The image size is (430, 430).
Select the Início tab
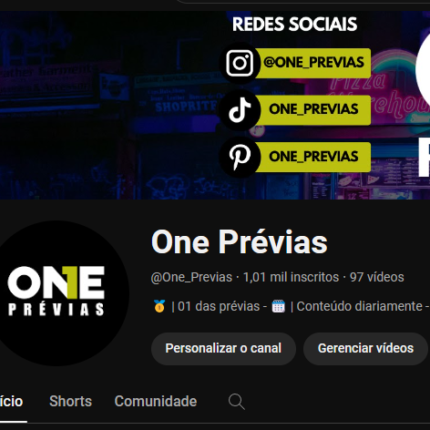point(11,401)
